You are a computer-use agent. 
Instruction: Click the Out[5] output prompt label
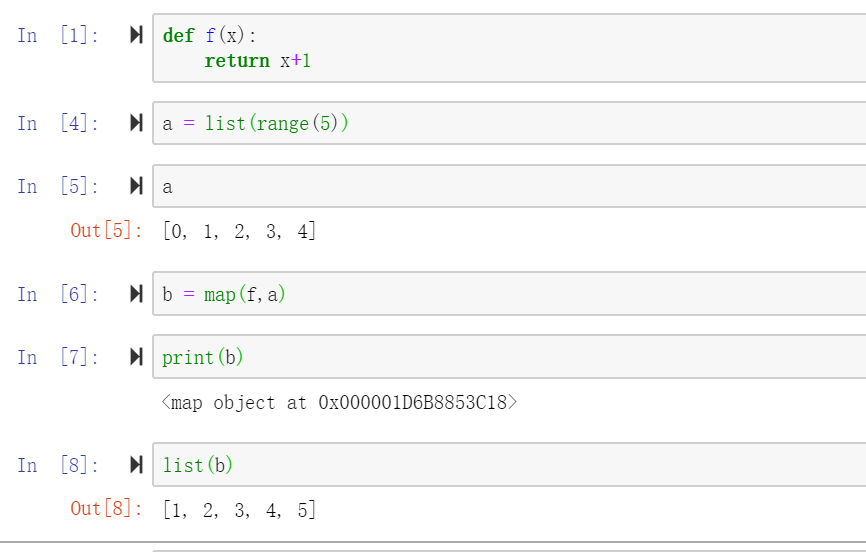tap(107, 230)
